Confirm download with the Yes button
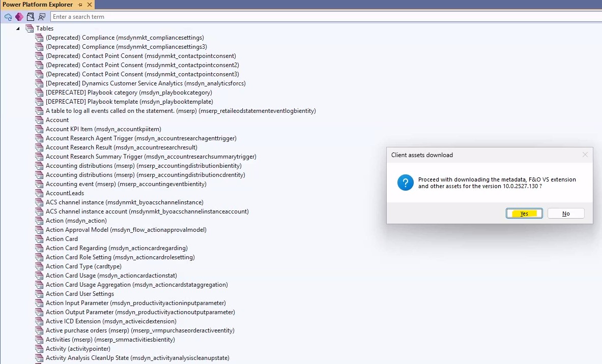The image size is (602, 364). click(x=524, y=214)
